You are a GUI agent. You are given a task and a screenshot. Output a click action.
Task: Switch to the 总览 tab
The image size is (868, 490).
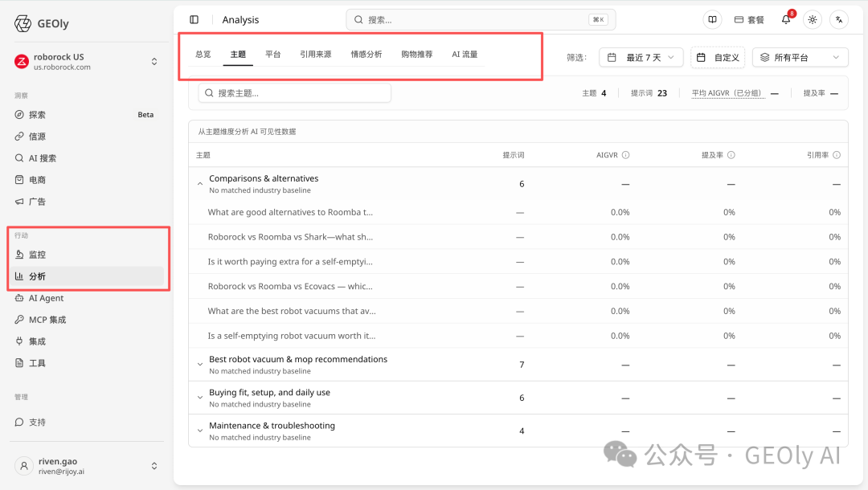203,54
